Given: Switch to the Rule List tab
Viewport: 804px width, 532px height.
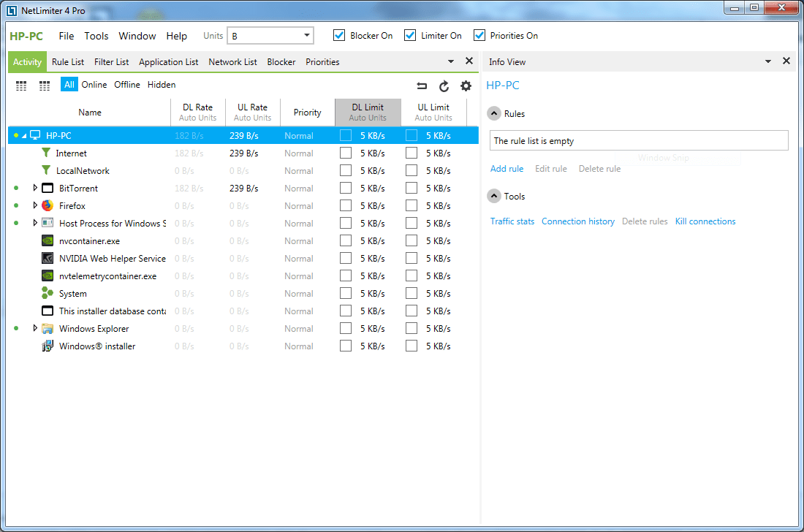Looking at the screenshot, I should [x=68, y=61].
